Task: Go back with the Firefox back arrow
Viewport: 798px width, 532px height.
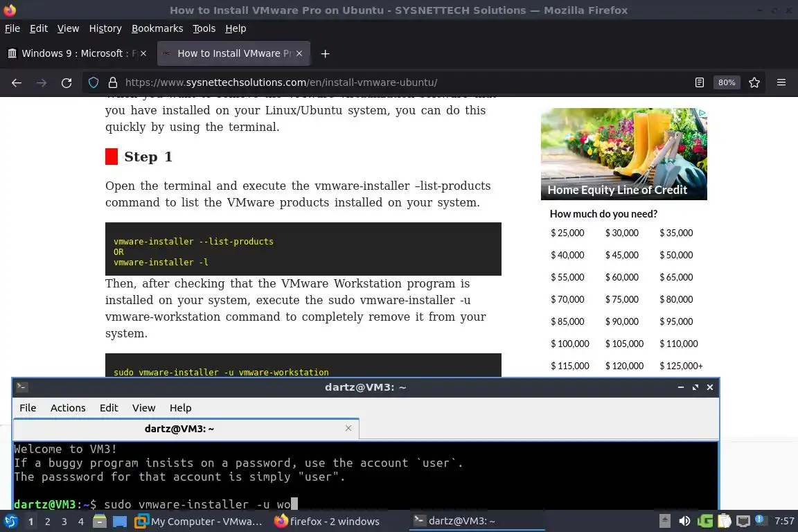Action: (x=17, y=82)
